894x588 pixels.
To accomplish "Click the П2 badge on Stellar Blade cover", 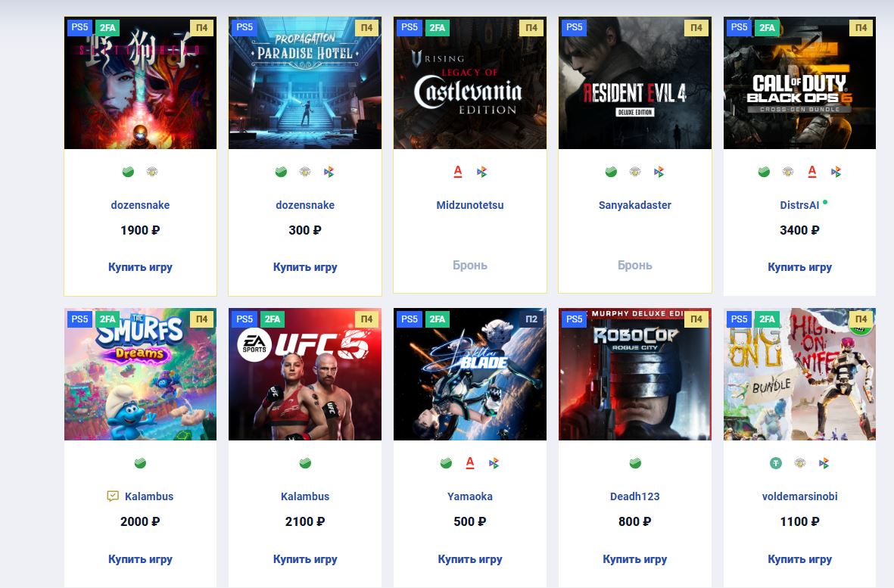I will [x=531, y=319].
